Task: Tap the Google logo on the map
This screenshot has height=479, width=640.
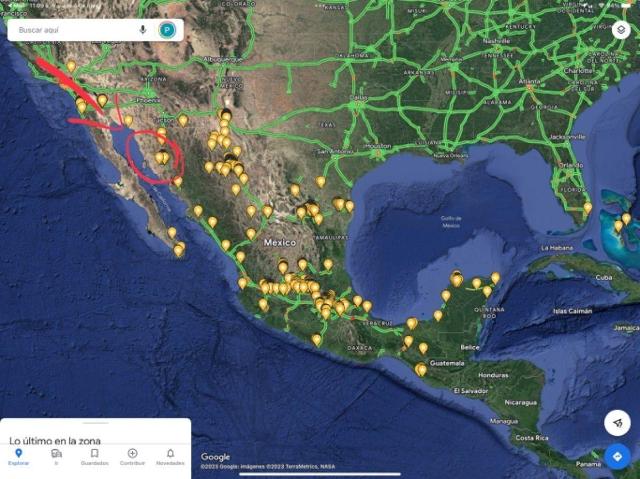Action: coord(215,457)
